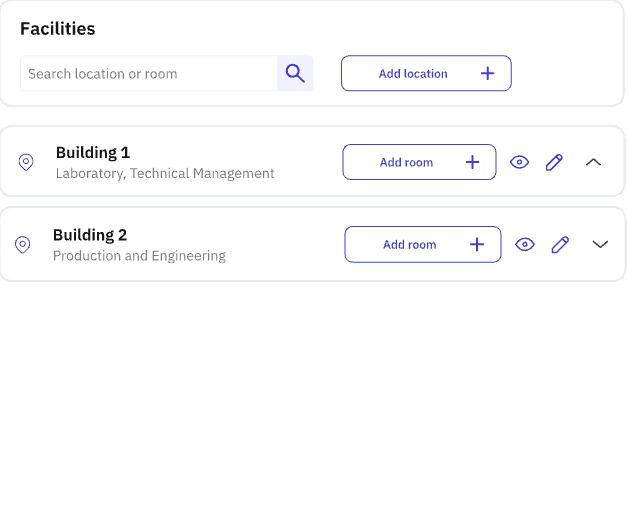The image size is (628, 528).
Task: Toggle Building 1 visibility eye icon
Action: [x=519, y=162]
